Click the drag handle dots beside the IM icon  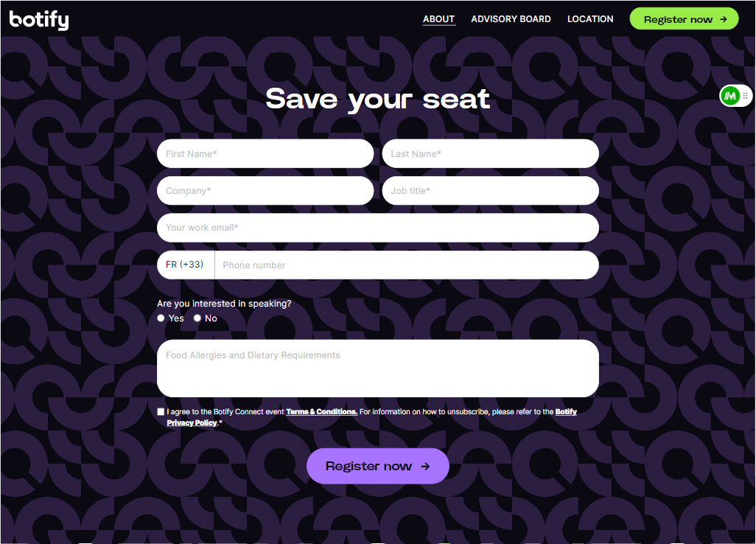pyautogui.click(x=746, y=96)
